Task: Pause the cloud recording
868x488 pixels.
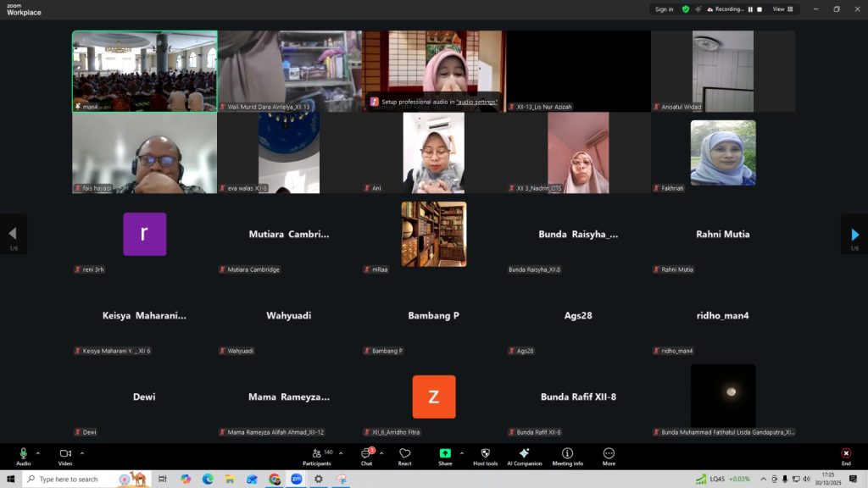Action: pos(750,9)
